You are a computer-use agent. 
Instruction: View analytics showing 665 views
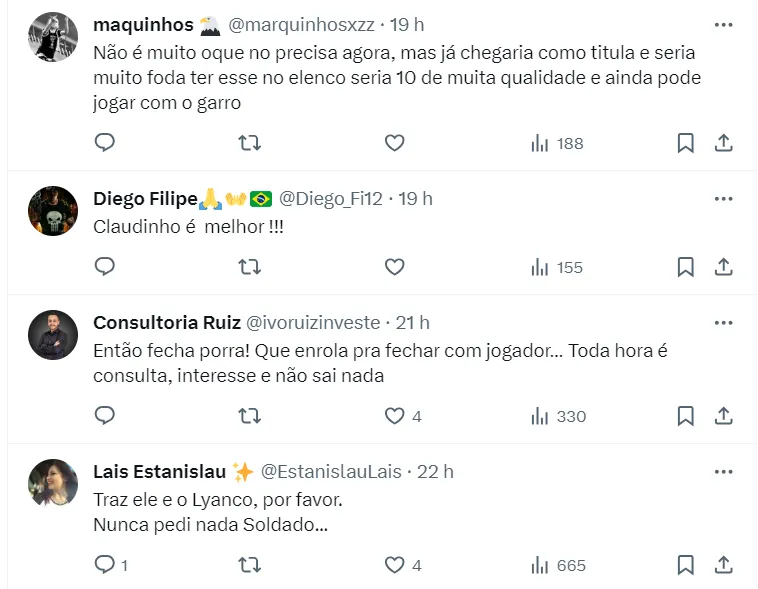pyautogui.click(x=558, y=565)
